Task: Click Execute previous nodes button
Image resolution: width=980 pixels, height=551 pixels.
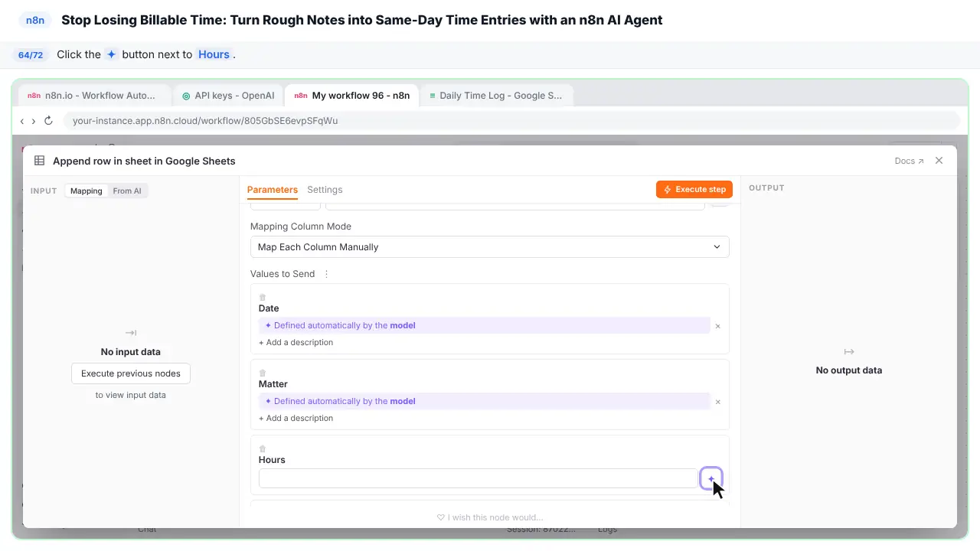Action: click(x=131, y=373)
